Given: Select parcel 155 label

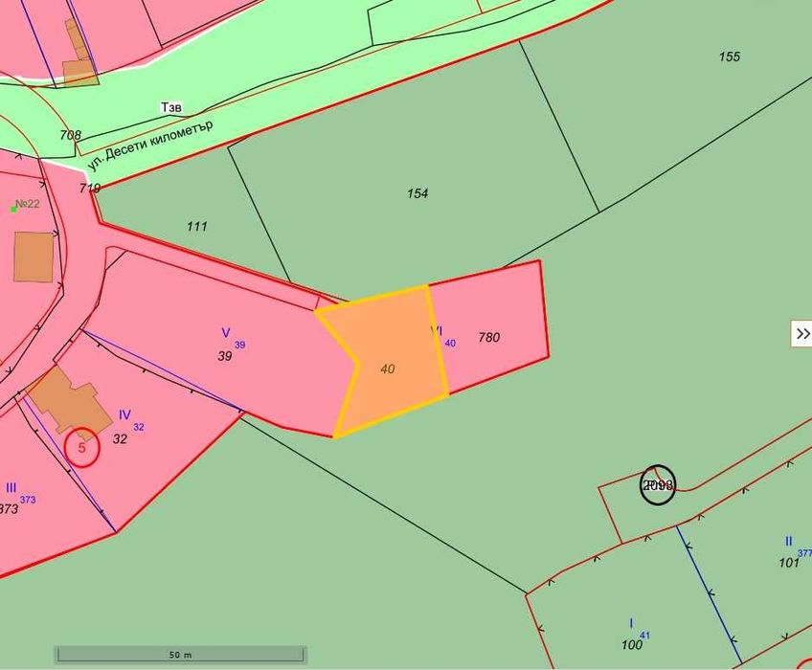Looking at the screenshot, I should (729, 56).
